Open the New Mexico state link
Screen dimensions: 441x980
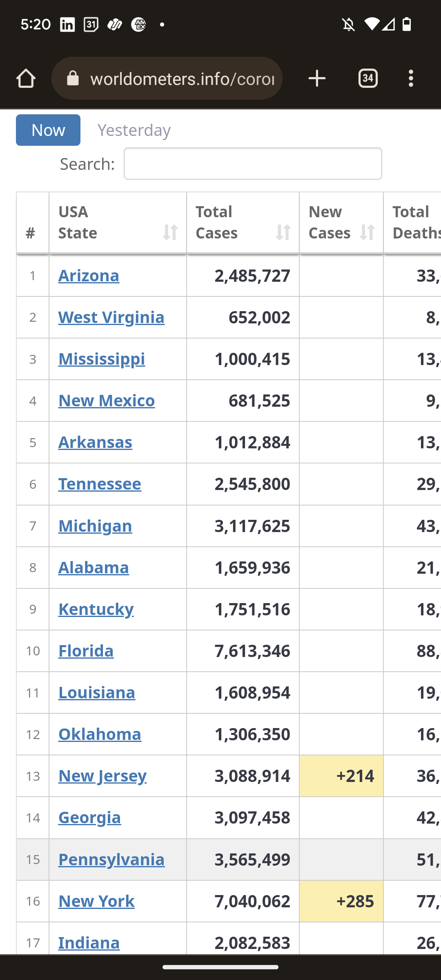coord(107,401)
